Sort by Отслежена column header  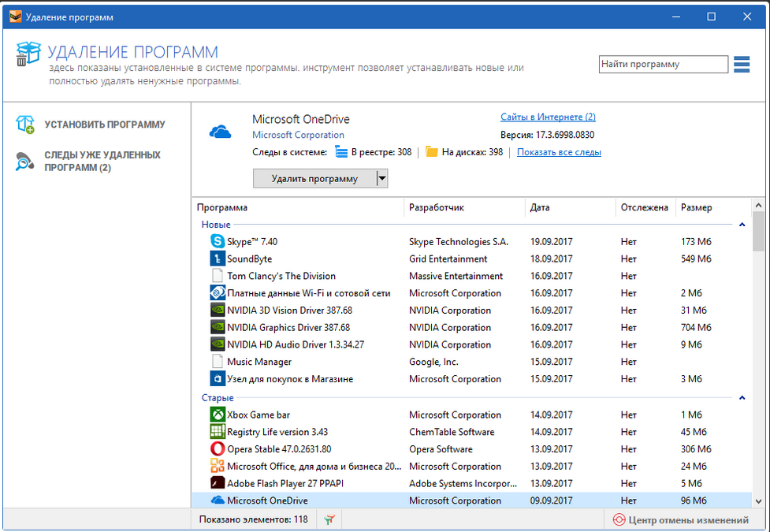click(645, 207)
